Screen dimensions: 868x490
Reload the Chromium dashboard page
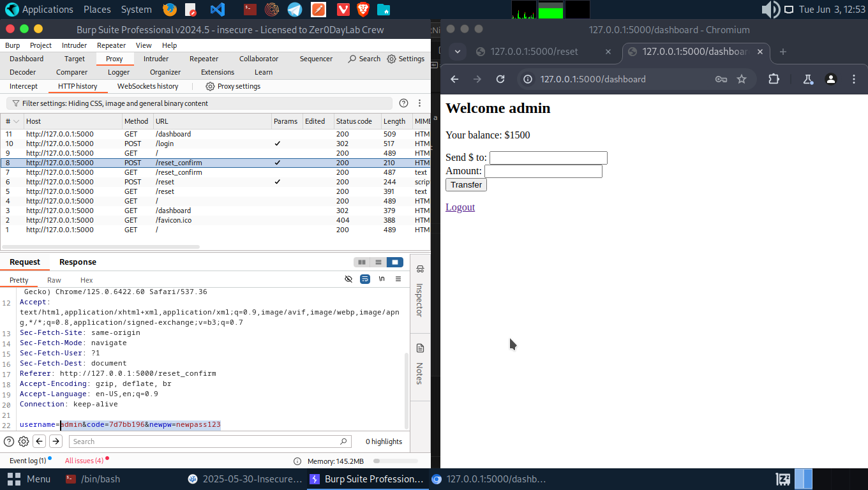(x=500, y=79)
